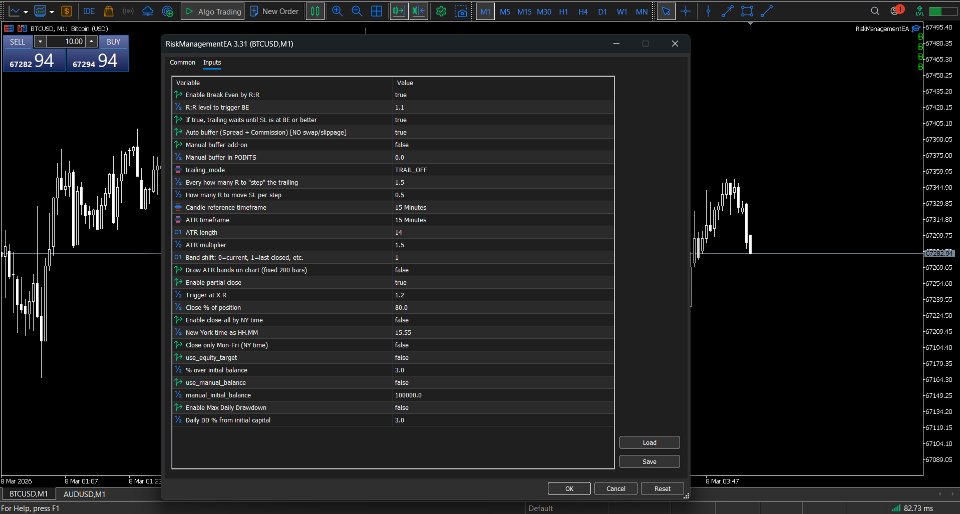Select use_equity_target false value
This screenshot has height=514, width=960.
(x=503, y=357)
